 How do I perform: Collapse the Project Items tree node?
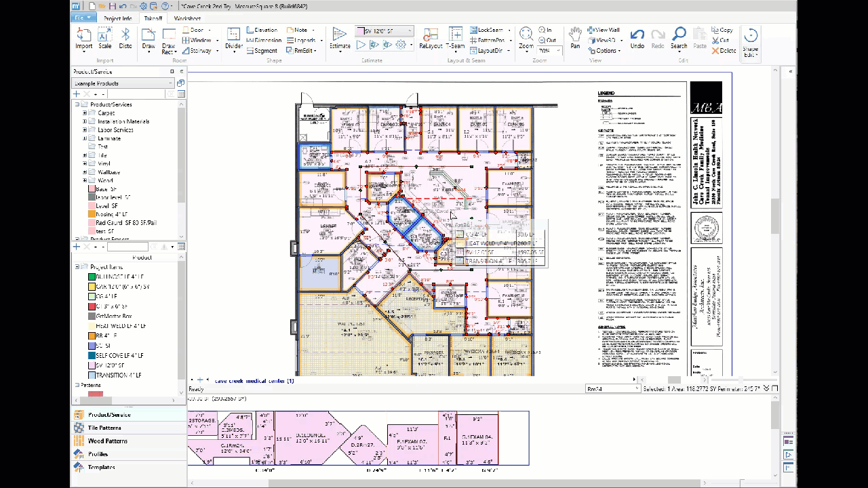click(77, 267)
